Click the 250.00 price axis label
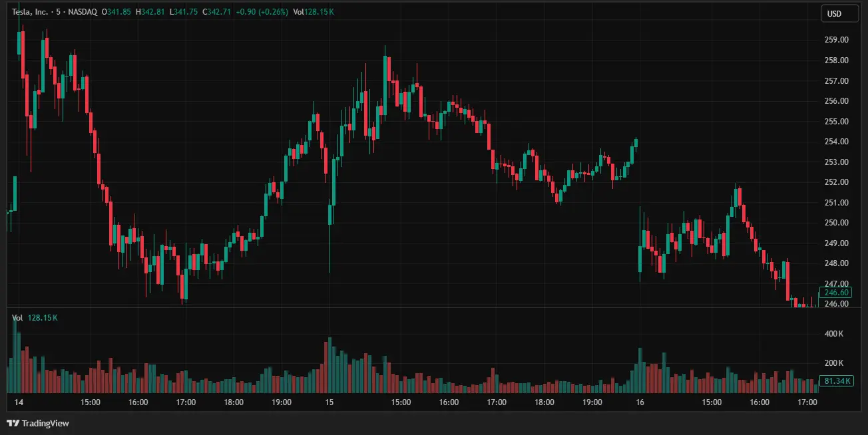868x435 pixels. click(836, 223)
